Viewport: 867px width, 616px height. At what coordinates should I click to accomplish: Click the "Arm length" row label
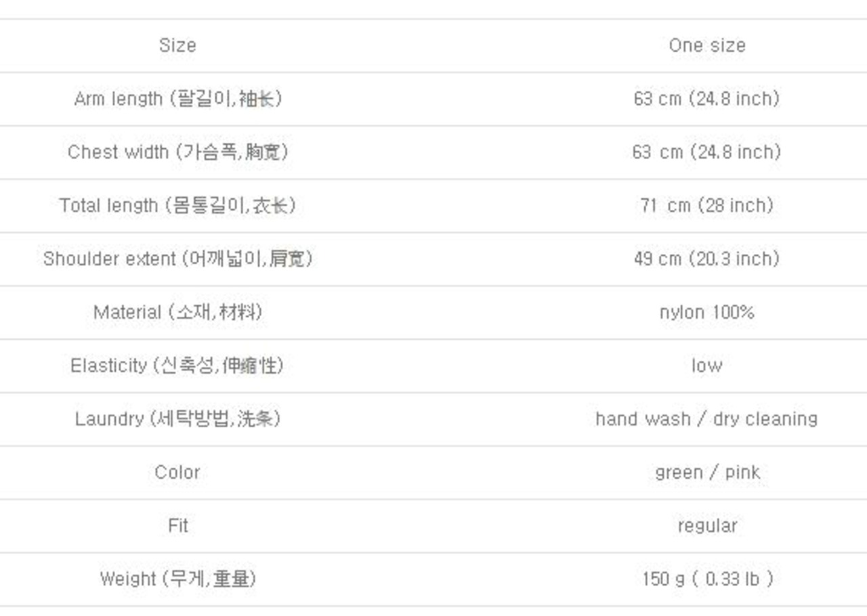[177, 99]
